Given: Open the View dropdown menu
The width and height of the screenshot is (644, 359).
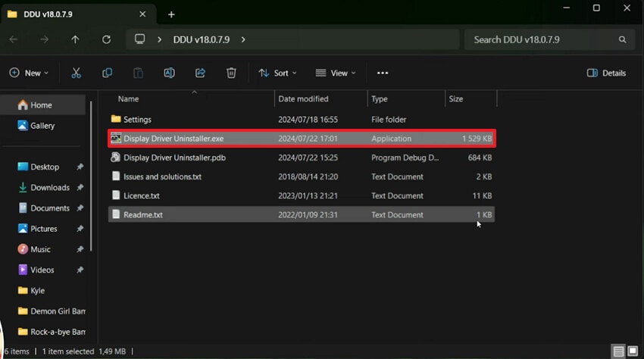Looking at the screenshot, I should (x=335, y=73).
